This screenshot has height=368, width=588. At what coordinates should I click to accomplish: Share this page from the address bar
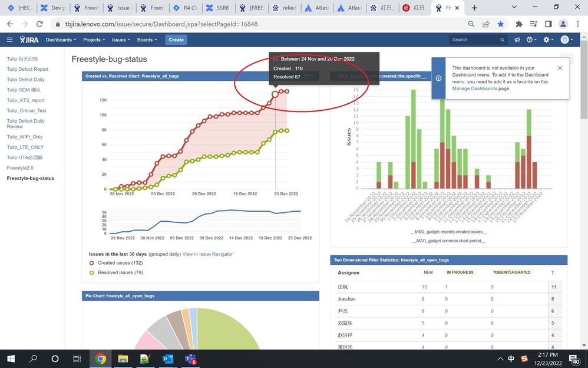(x=486, y=24)
